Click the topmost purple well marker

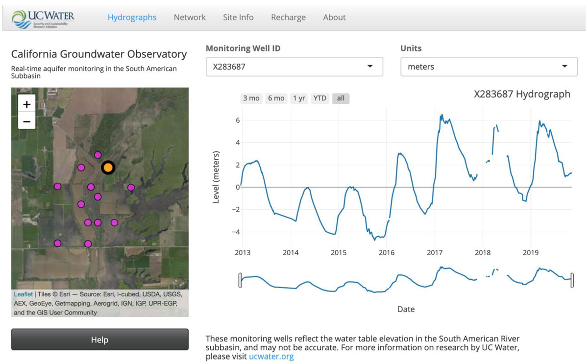tap(98, 154)
